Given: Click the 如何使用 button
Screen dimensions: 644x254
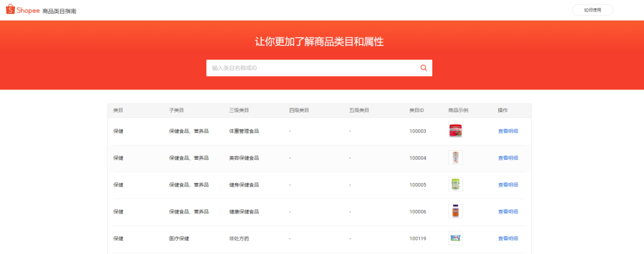Looking at the screenshot, I should point(592,10).
